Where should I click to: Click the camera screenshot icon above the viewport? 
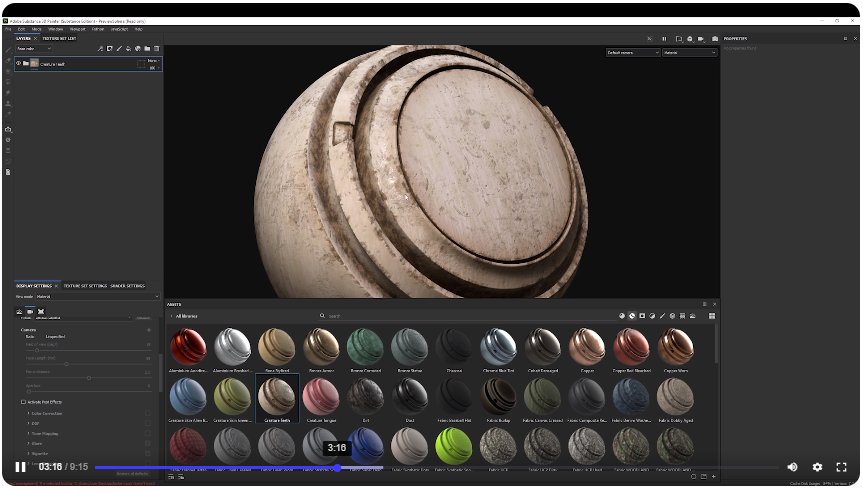coord(715,39)
